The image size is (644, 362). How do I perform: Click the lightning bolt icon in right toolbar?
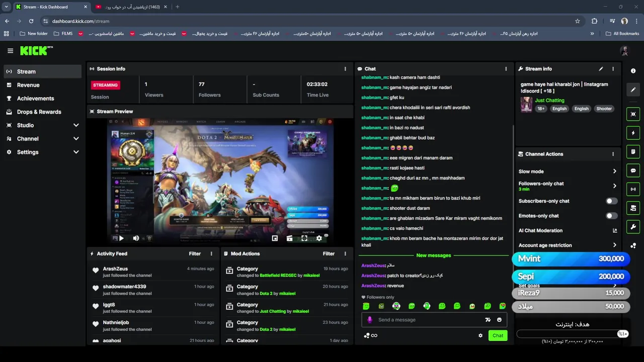point(633,133)
